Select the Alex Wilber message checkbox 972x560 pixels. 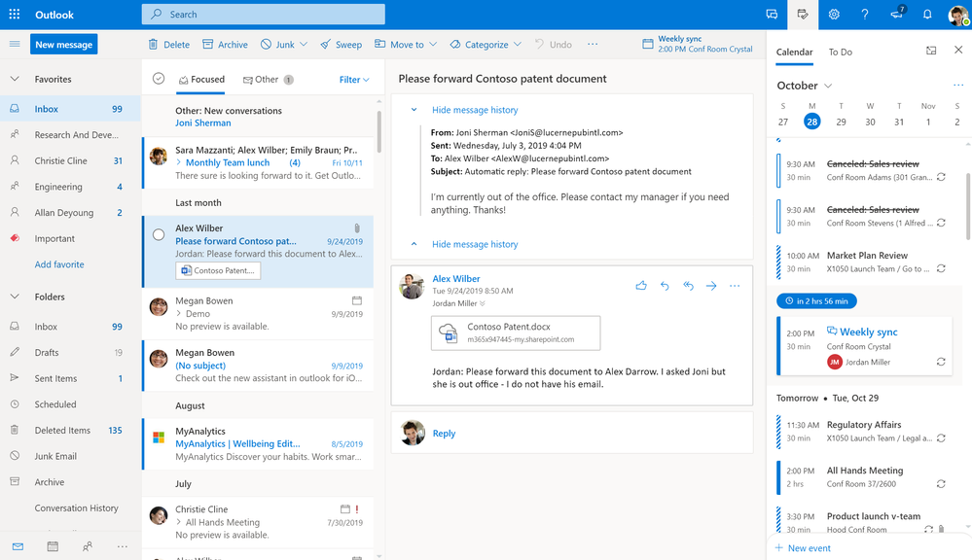[x=159, y=234]
